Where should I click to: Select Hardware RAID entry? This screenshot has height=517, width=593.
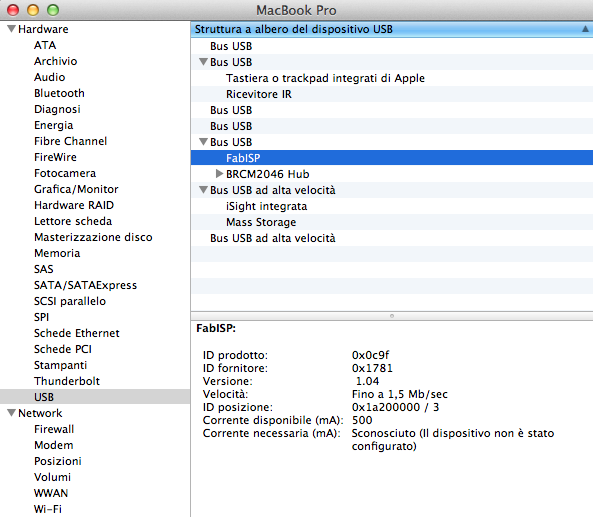(x=74, y=205)
